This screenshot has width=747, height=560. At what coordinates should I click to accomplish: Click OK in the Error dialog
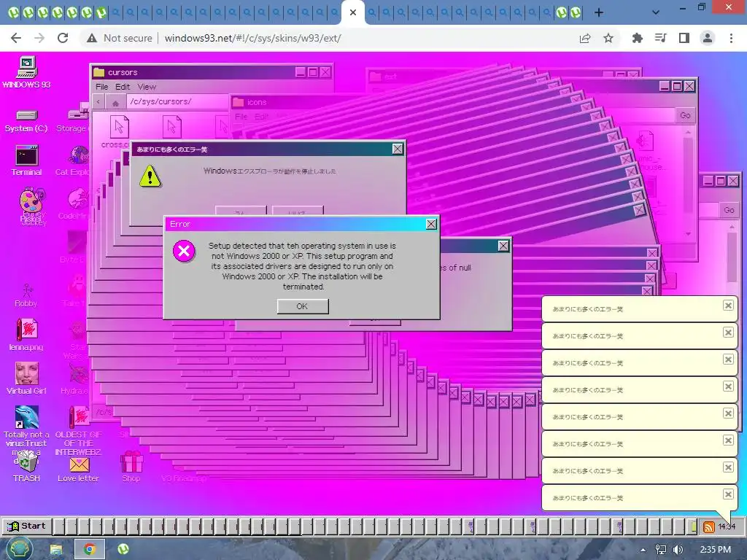tap(303, 306)
